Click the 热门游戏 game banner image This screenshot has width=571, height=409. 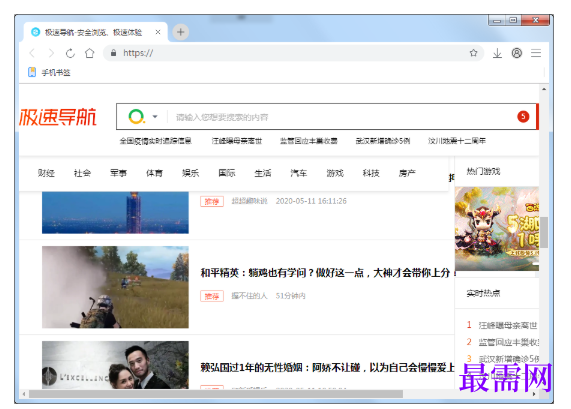click(497, 228)
